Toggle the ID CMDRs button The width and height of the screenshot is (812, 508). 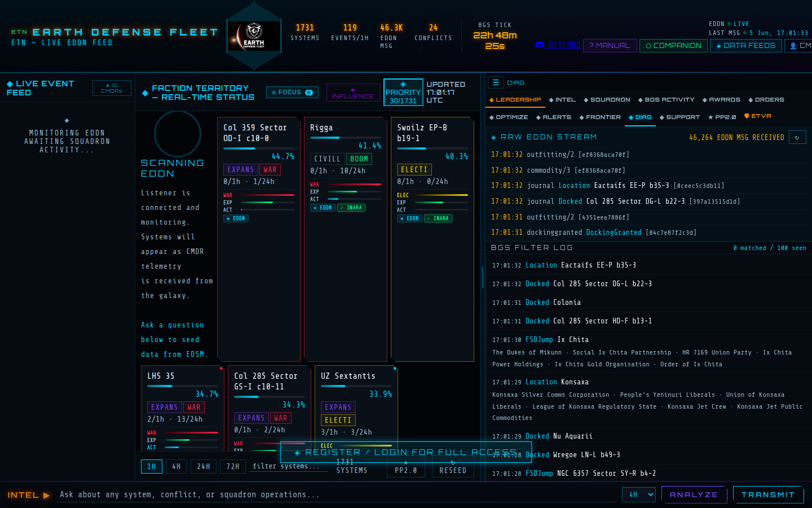(x=112, y=88)
